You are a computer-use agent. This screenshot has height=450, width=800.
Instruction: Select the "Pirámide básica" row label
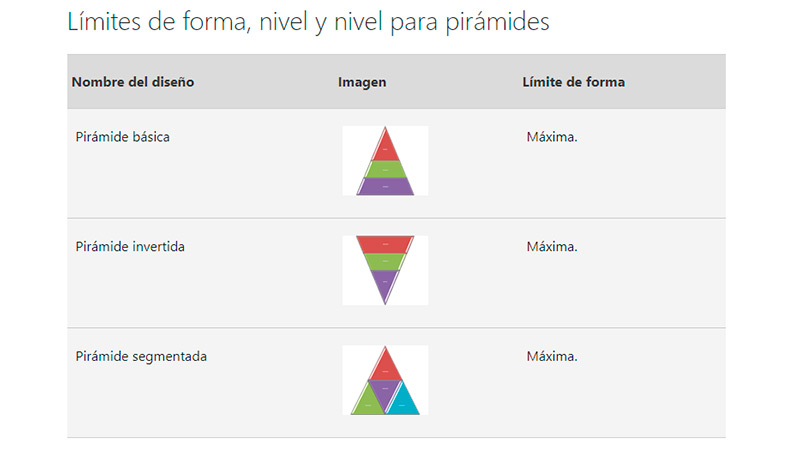click(x=122, y=137)
